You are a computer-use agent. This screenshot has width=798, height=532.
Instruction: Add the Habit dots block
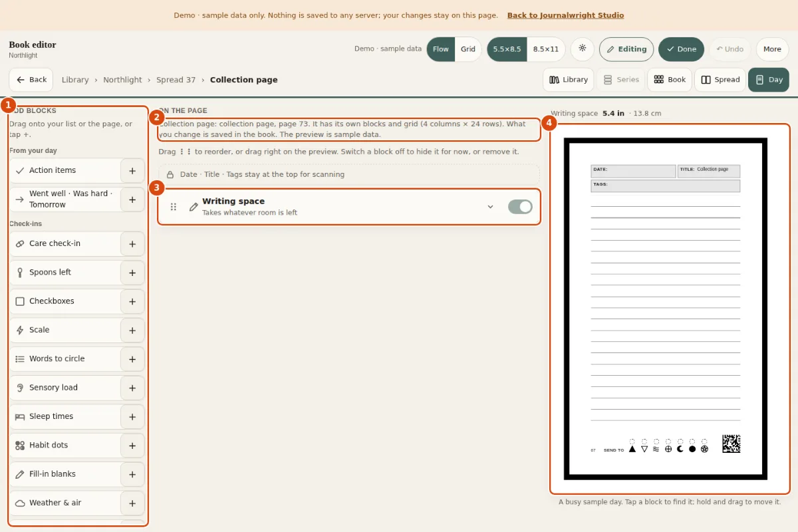pos(132,446)
